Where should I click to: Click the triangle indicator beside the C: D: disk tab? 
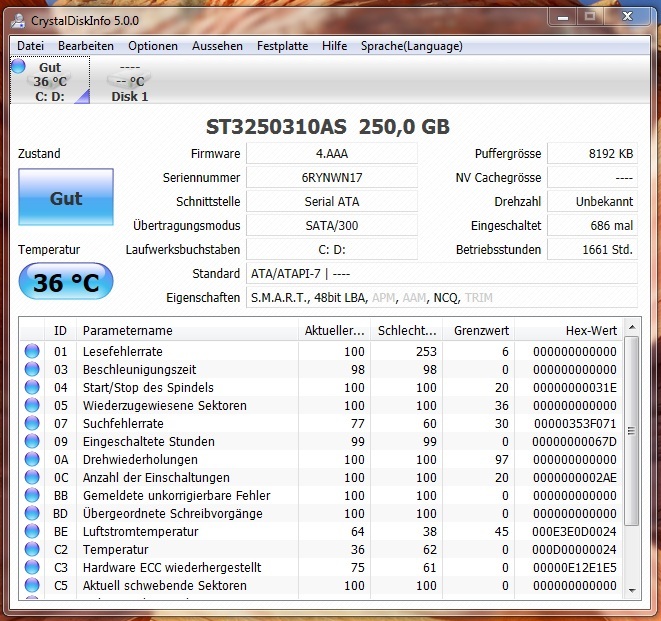point(83,97)
